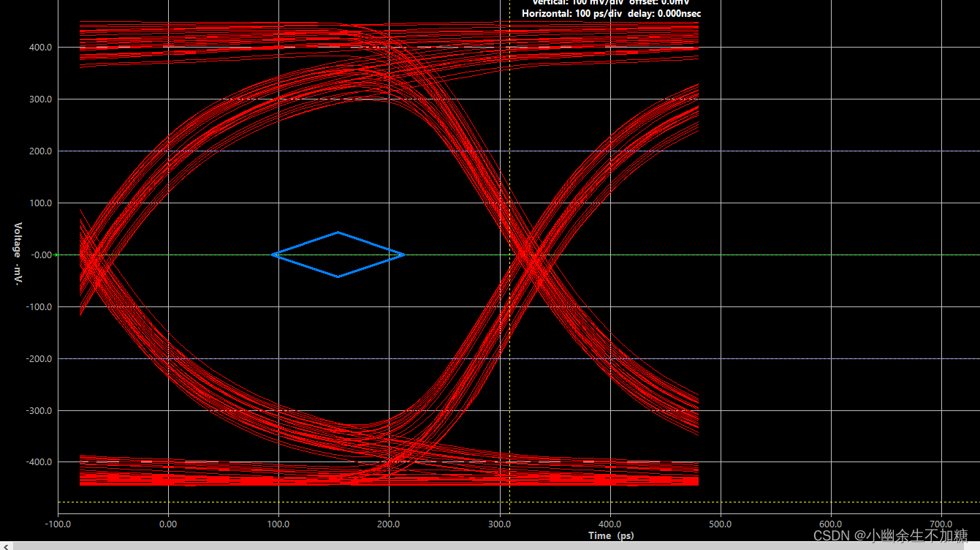Click the green zero-level marker at left edge
Viewport: 980px width, 550px height.
(56, 255)
